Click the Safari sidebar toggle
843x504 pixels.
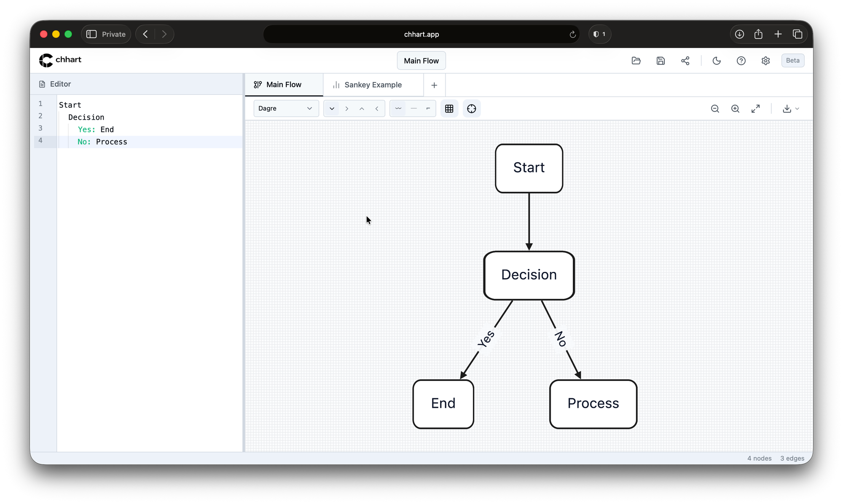coord(91,34)
